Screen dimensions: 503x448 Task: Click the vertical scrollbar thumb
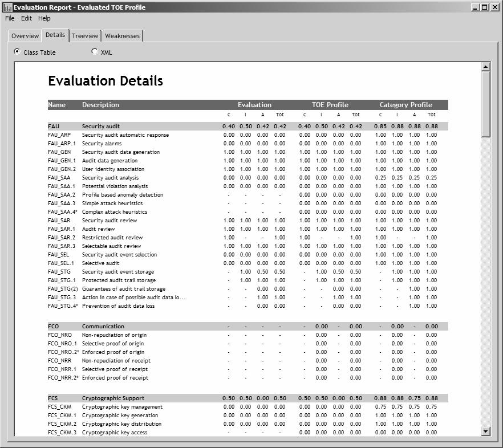point(486,104)
